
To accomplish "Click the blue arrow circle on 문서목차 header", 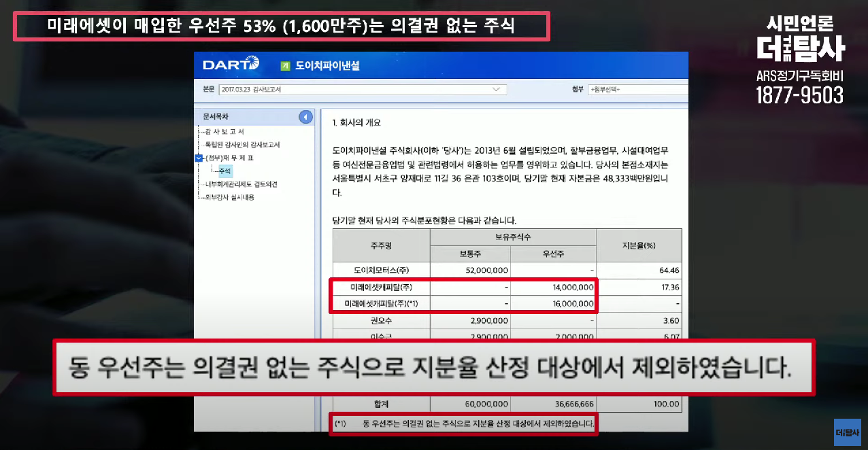I will [x=305, y=116].
